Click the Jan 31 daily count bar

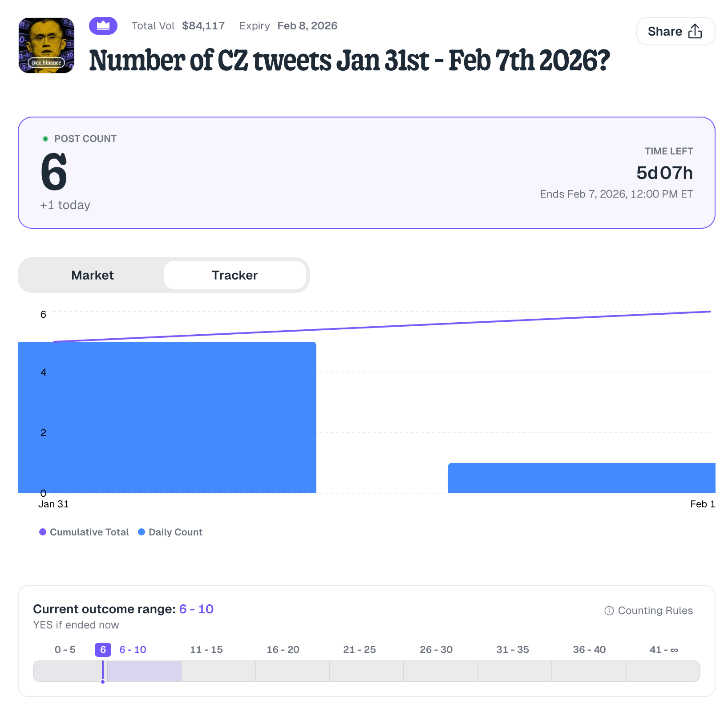click(167, 417)
